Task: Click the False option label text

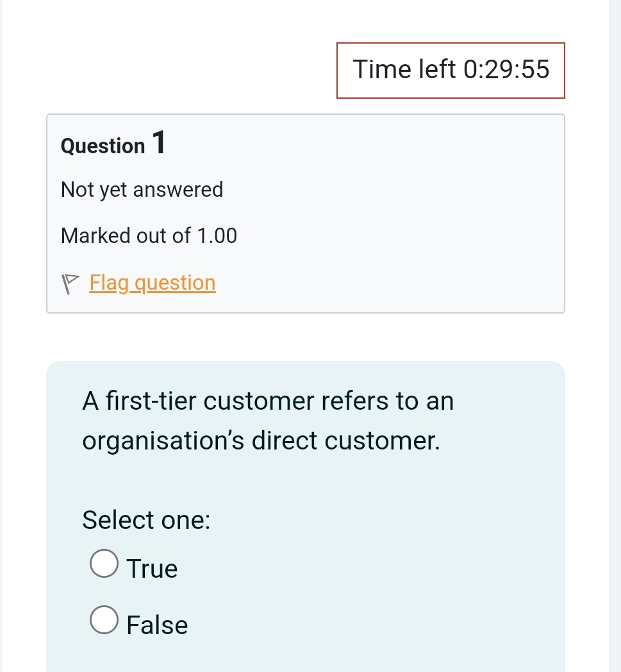Action: coord(157,625)
